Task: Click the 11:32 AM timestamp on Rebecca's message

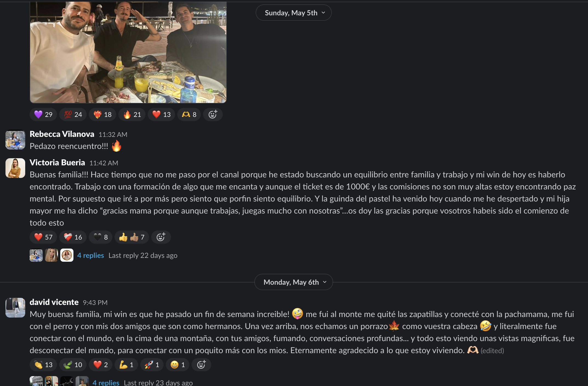Action: (113, 134)
